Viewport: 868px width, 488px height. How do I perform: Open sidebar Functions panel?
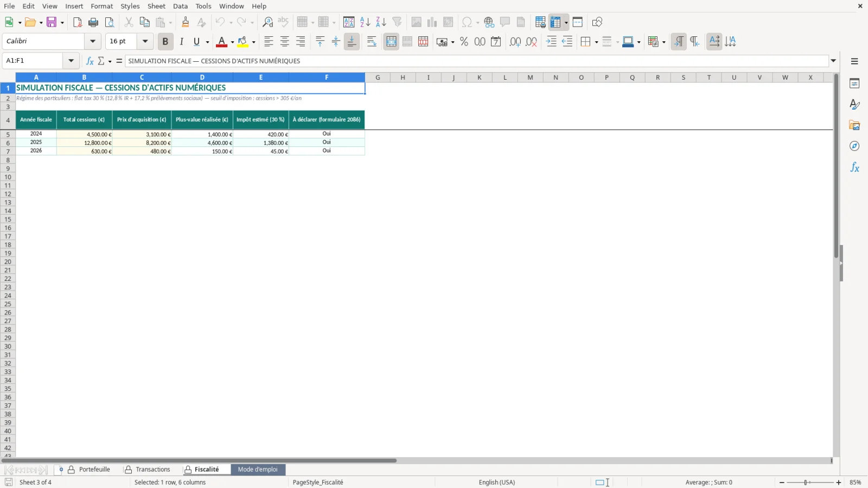click(854, 168)
